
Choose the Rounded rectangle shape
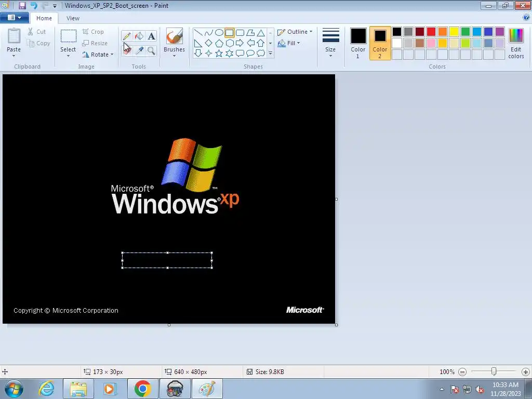tap(240, 33)
